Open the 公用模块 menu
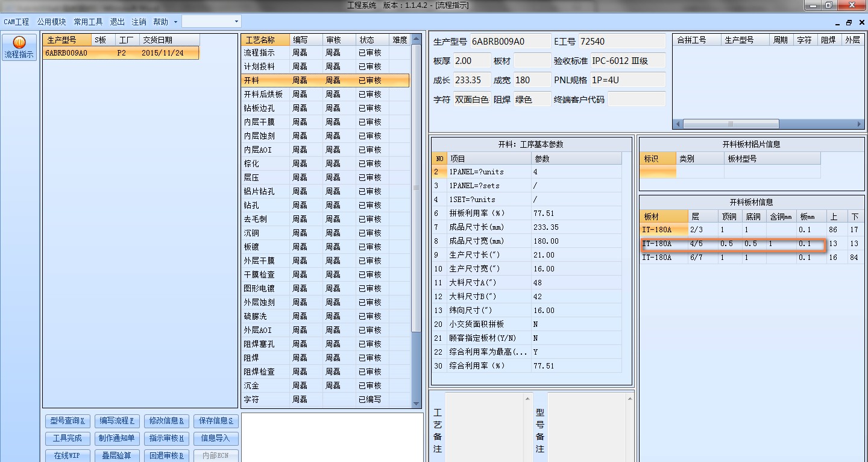 [51, 22]
